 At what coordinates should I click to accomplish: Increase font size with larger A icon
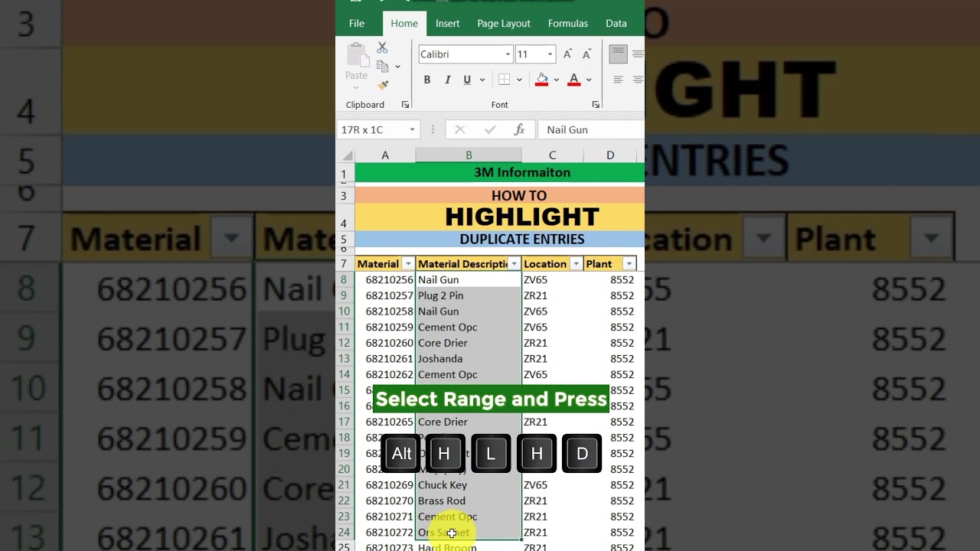pyautogui.click(x=567, y=54)
